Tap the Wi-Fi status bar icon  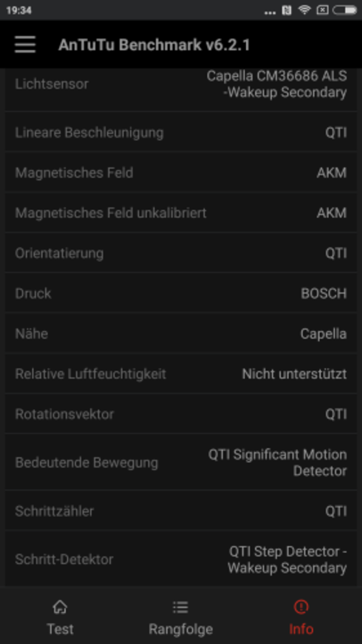304,10
